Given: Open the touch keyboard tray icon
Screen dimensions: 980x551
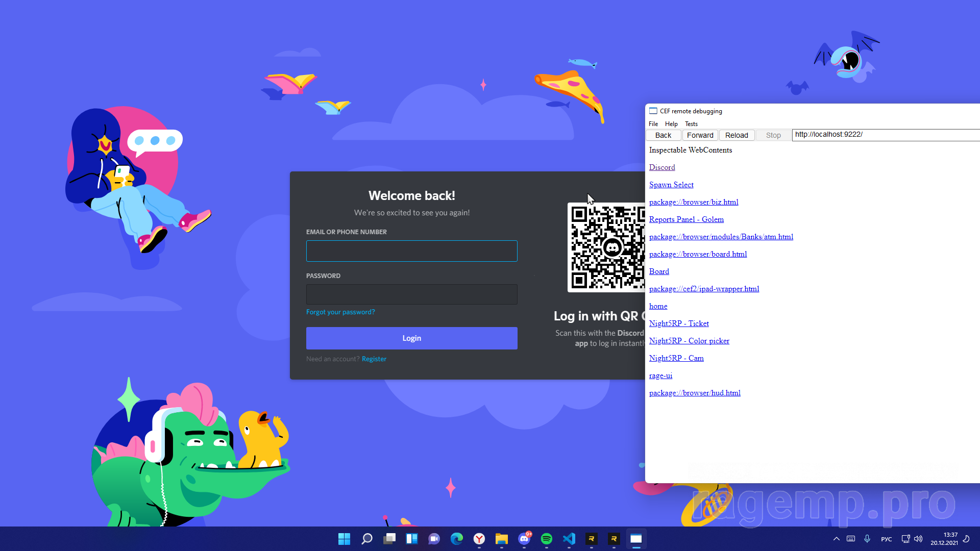Looking at the screenshot, I should click(851, 539).
